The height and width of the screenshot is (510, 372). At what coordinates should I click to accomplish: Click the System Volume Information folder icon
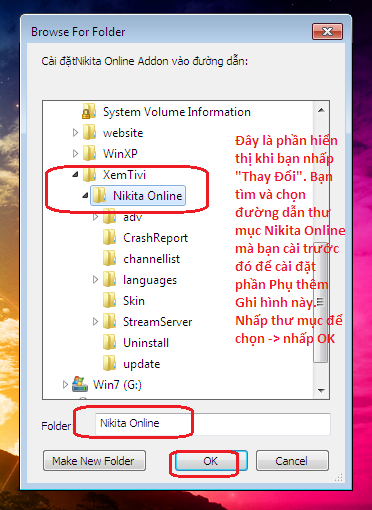pos(89,111)
